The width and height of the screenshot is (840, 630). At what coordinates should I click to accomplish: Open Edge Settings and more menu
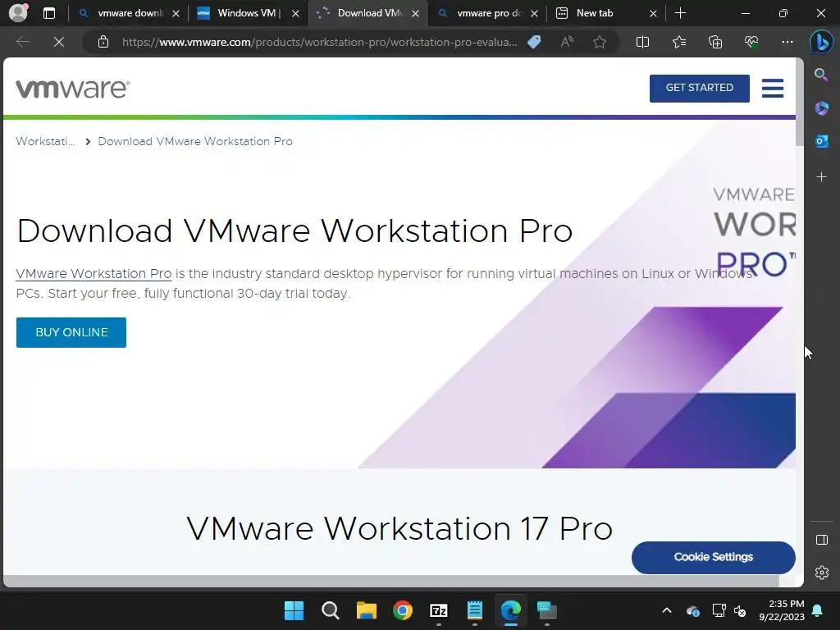(x=787, y=42)
